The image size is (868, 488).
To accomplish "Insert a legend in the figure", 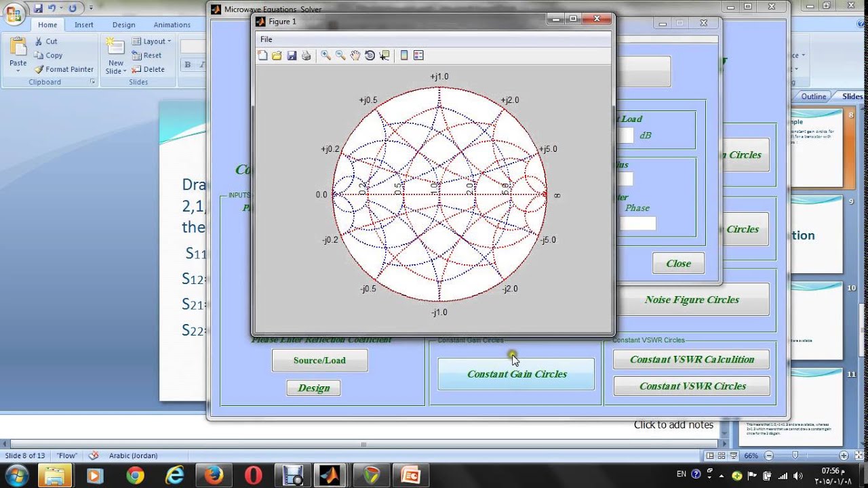I will (418, 56).
